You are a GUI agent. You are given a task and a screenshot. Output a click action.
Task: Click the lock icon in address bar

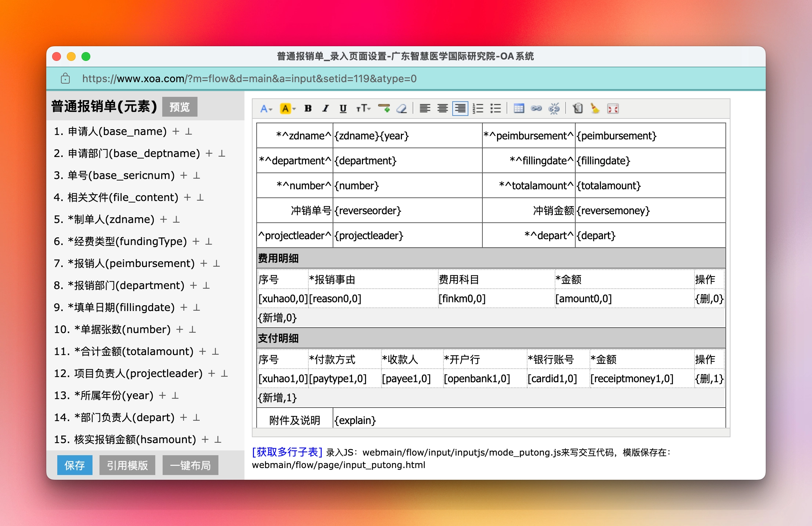pyautogui.click(x=65, y=78)
